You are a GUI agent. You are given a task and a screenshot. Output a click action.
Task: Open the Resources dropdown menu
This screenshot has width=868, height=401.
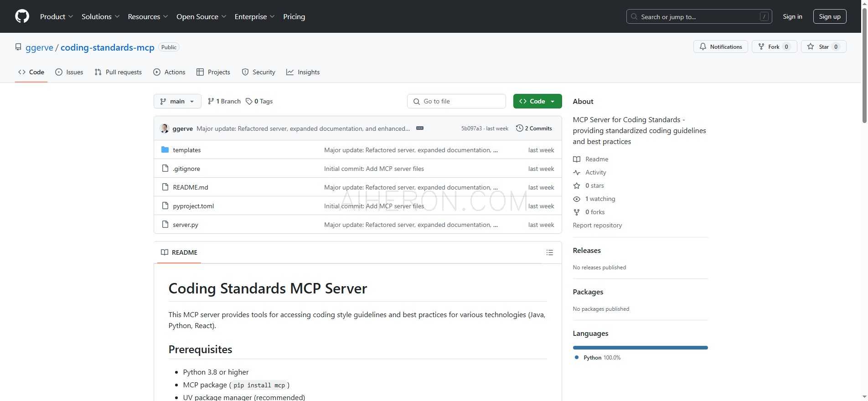148,16
